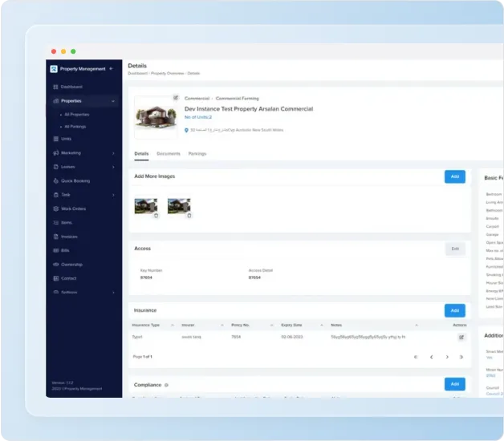The height and width of the screenshot is (441, 504).
Task: Open the first uploaded property image
Action: coord(145,205)
